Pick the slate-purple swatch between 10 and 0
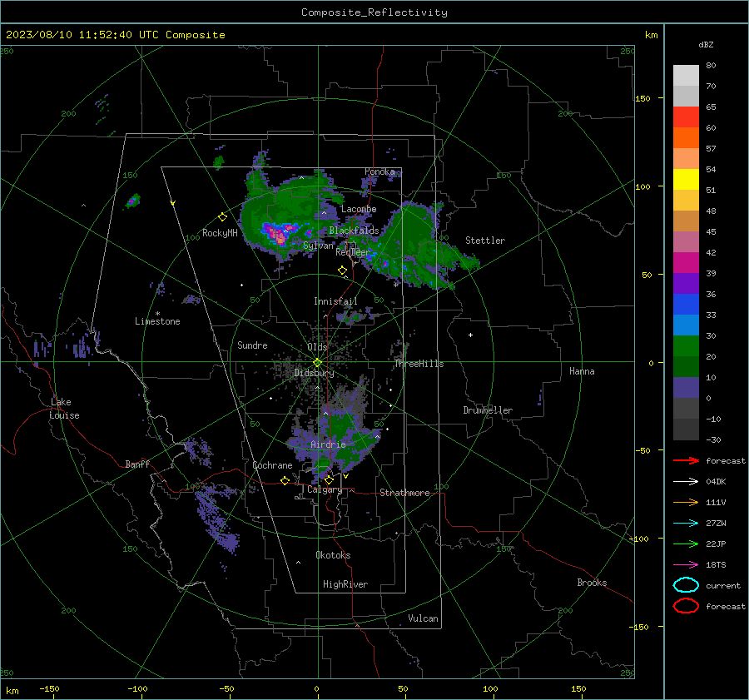 tap(686, 388)
